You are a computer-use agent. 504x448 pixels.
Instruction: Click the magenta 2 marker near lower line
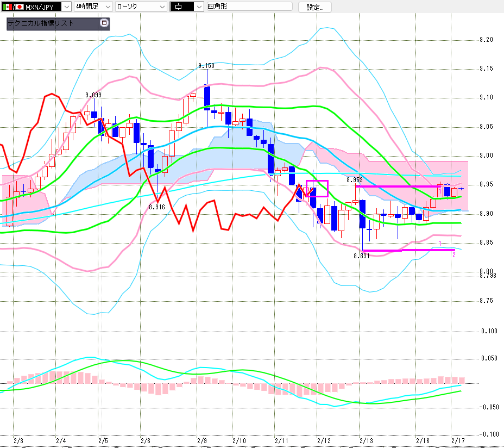click(x=453, y=254)
